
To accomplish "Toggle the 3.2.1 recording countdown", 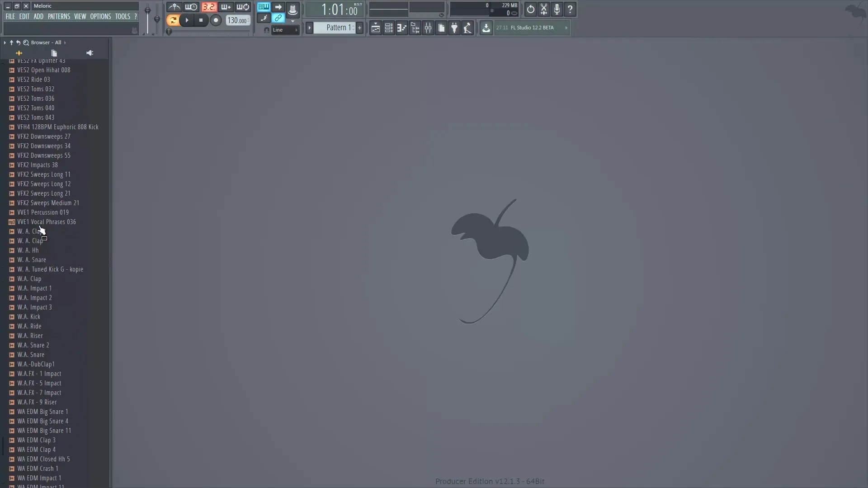I will tap(209, 7).
